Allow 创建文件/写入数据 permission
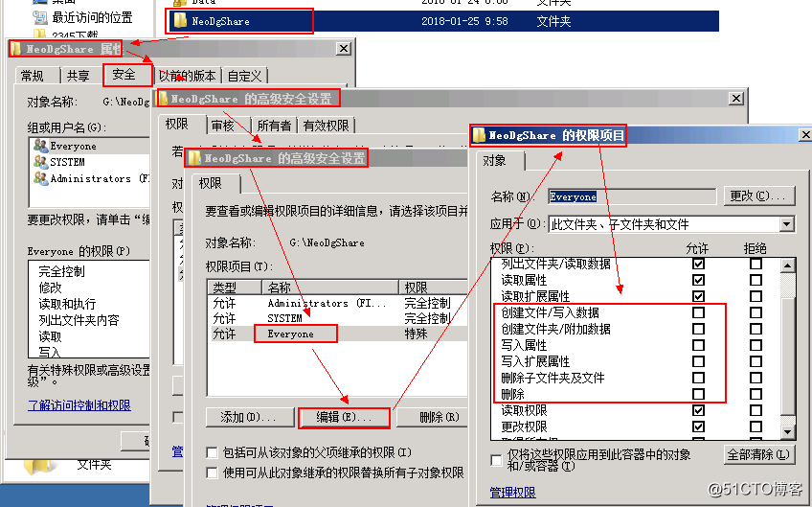Viewport: 812px width, 507px height. pyautogui.click(x=699, y=312)
